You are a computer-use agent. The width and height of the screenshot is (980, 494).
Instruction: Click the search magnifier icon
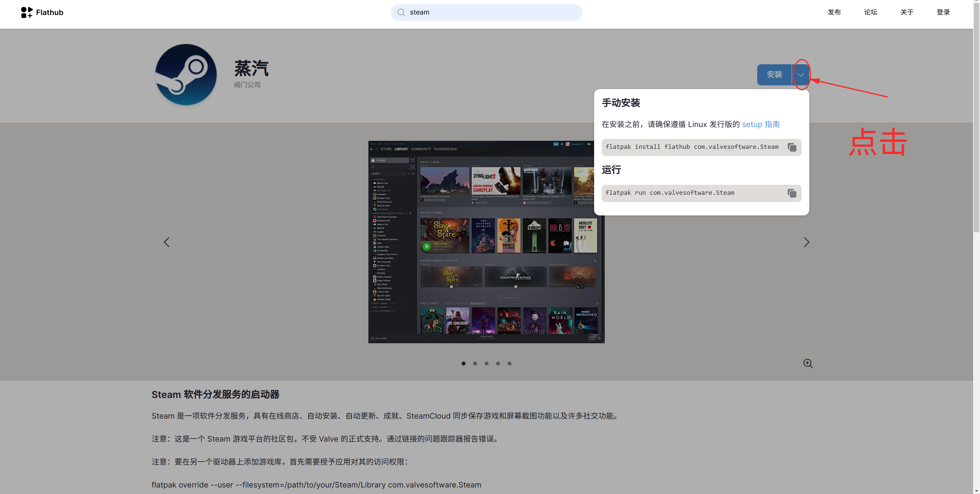(x=401, y=12)
